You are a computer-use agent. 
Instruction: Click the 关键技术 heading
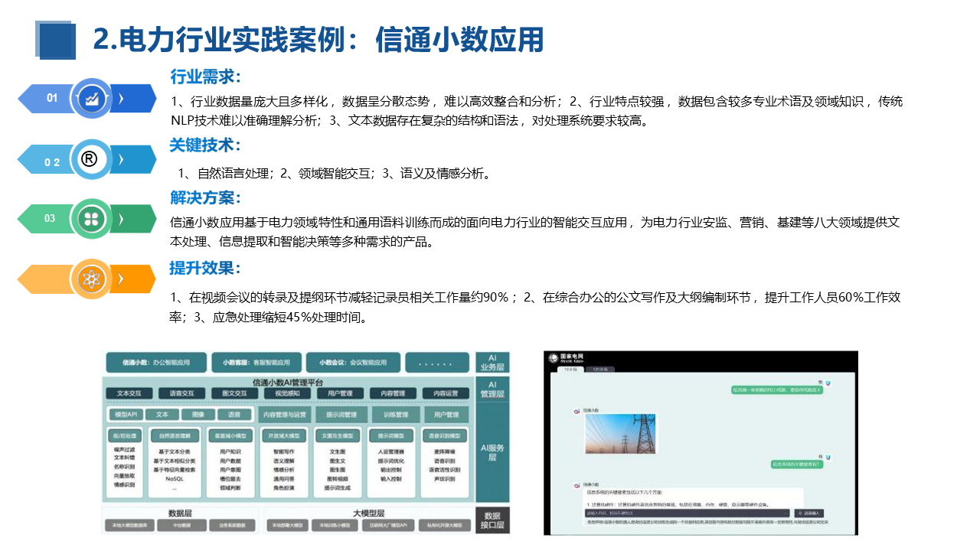[206, 145]
